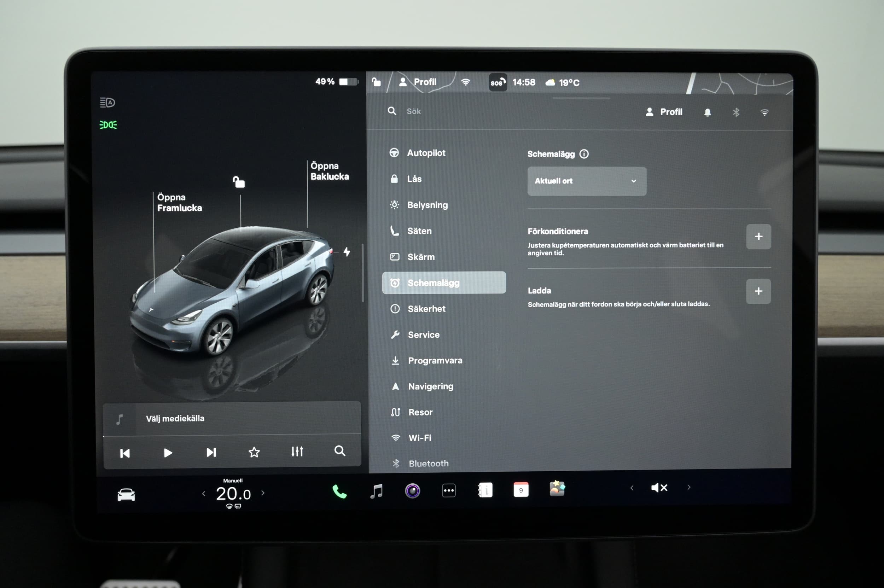
Task: Click the Schemalägg info icon
Action: coord(584,154)
